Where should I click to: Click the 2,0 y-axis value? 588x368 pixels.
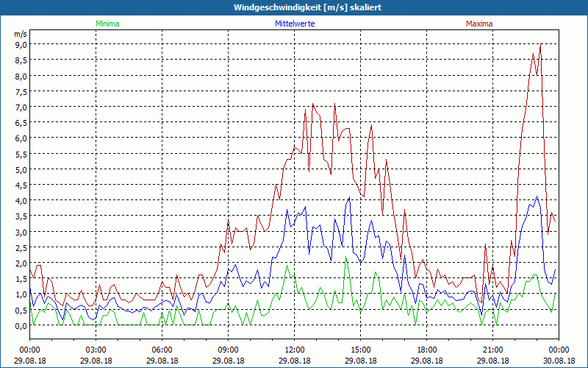[x=21, y=263]
